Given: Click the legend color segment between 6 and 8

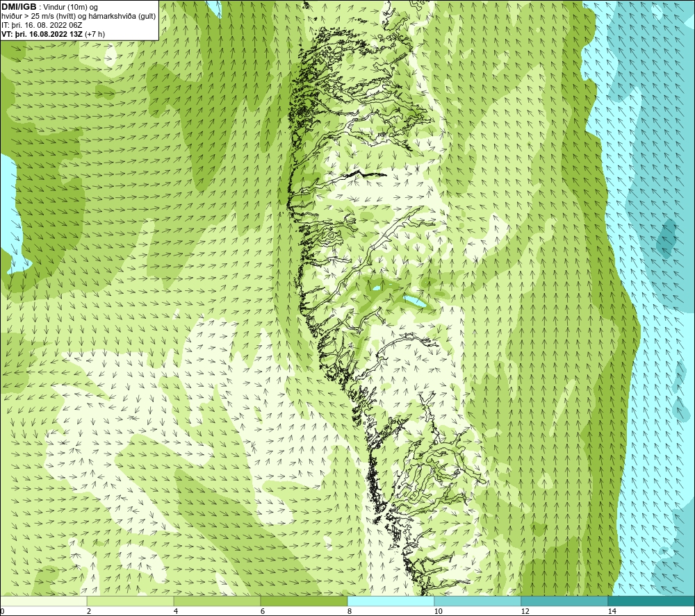Looking at the screenshot, I should (x=304, y=601).
